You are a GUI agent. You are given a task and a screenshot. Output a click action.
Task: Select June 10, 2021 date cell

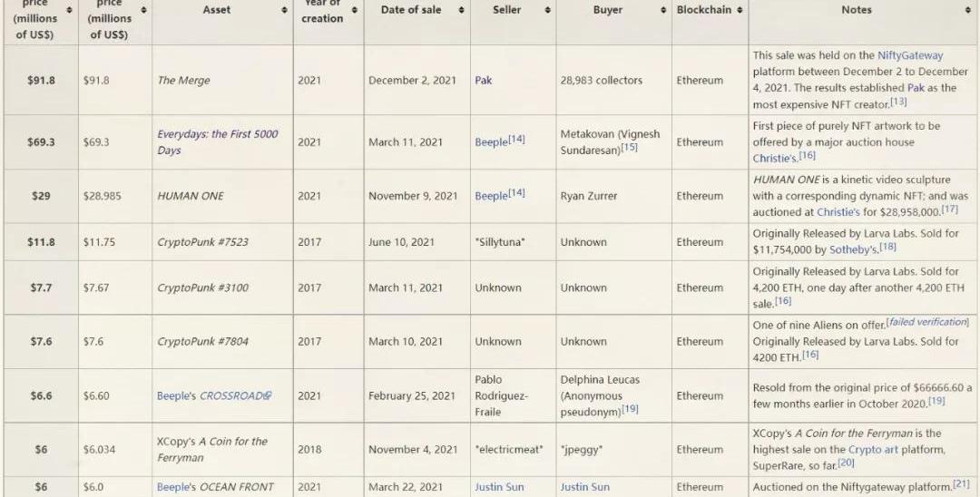click(x=416, y=241)
